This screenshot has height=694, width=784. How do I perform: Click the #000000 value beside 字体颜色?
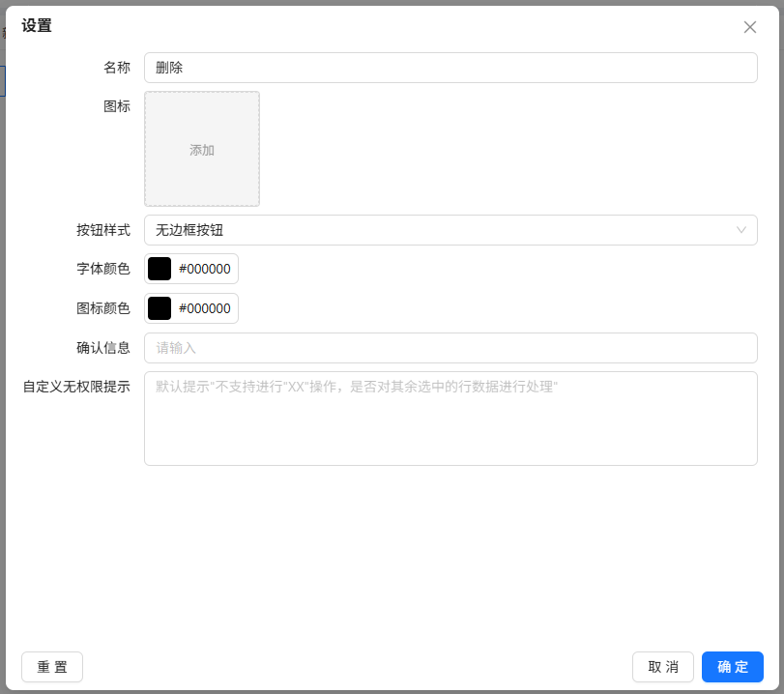205,269
